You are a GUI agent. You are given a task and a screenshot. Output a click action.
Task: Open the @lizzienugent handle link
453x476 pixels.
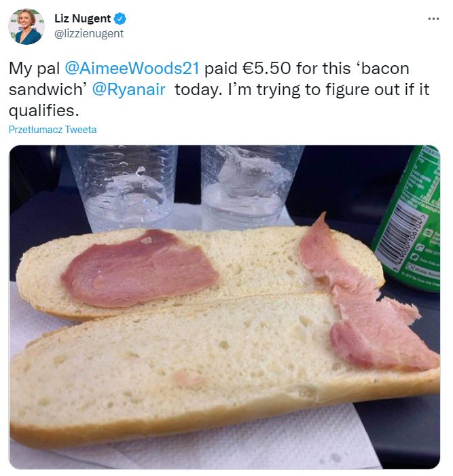click(x=89, y=33)
